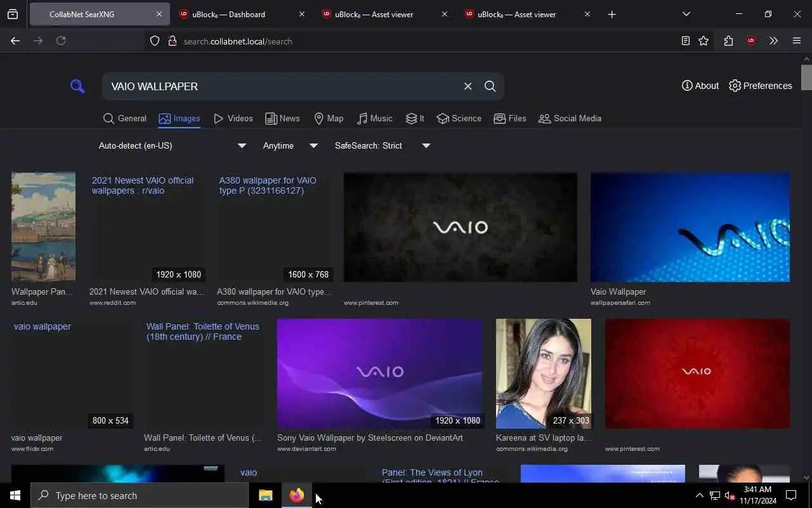Click the Firefox taskbar icon
The image size is (812, 508).
pyautogui.click(x=297, y=495)
